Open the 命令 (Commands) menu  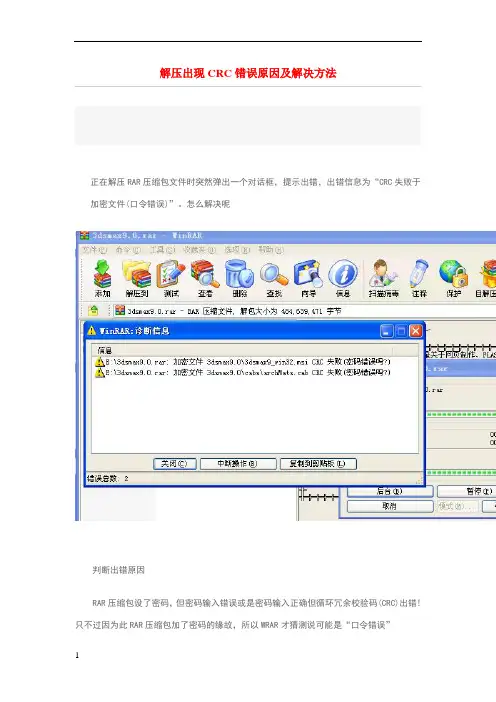(128, 250)
